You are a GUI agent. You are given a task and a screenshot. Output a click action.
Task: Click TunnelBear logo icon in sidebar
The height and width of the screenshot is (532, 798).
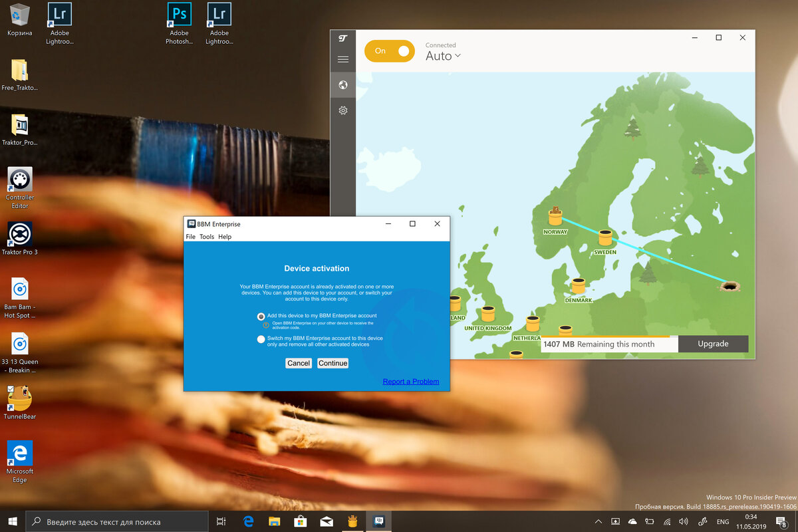[343, 38]
